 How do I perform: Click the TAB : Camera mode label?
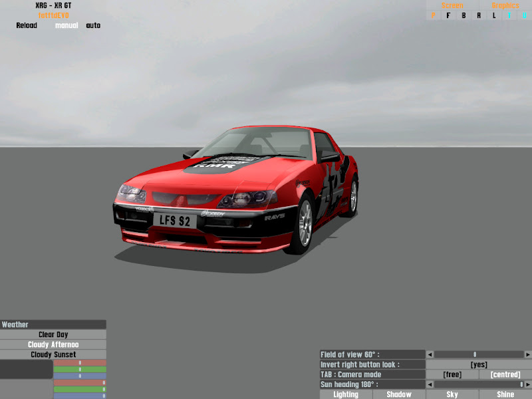372,374
